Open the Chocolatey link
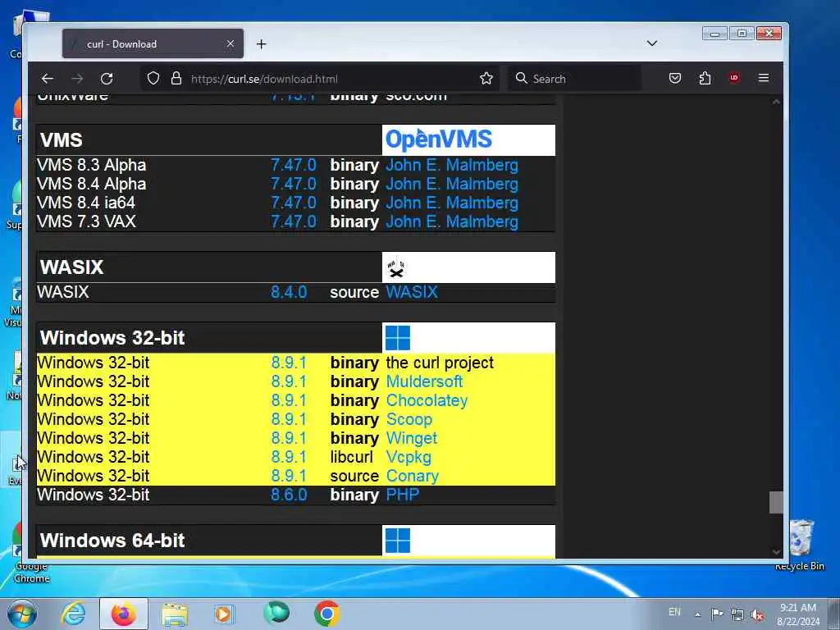Image resolution: width=840 pixels, height=630 pixels. pyautogui.click(x=427, y=400)
